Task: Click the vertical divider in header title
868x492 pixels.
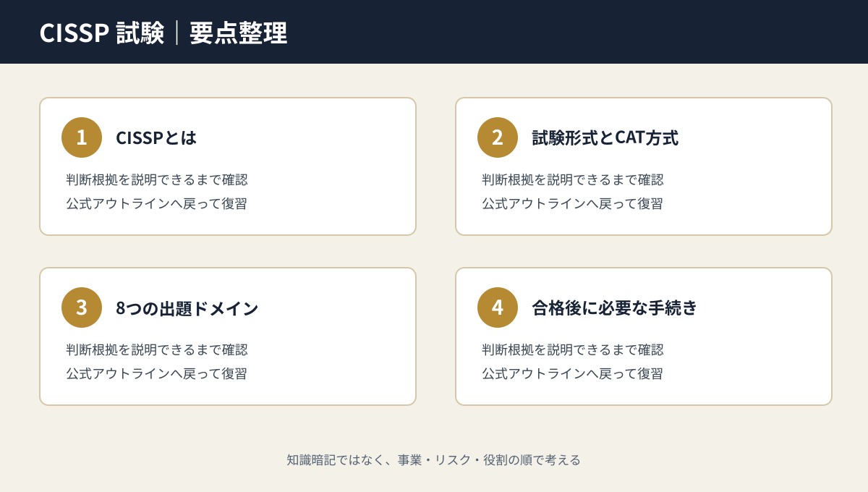Action: (177, 33)
